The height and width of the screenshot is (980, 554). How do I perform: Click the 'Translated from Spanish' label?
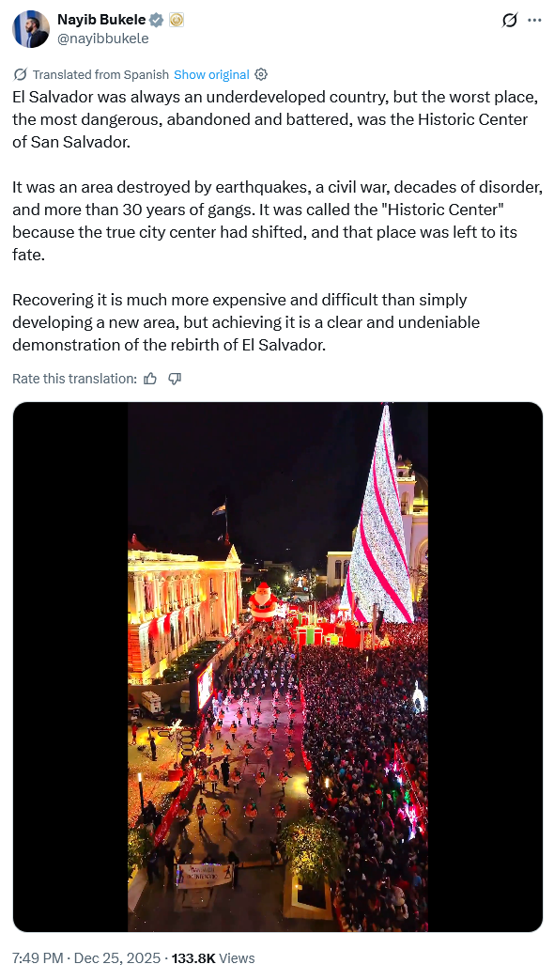pyautogui.click(x=100, y=74)
